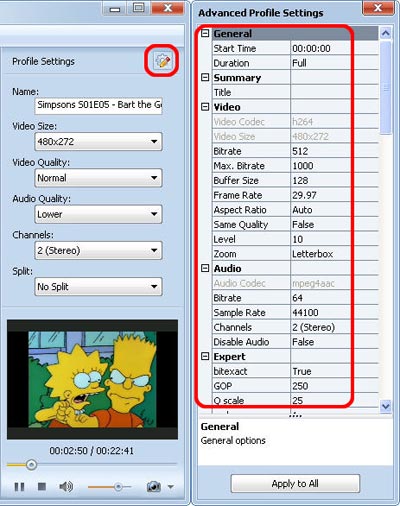This screenshot has width=400, height=506.
Task: Stop the video preview playback
Action: click(42, 487)
